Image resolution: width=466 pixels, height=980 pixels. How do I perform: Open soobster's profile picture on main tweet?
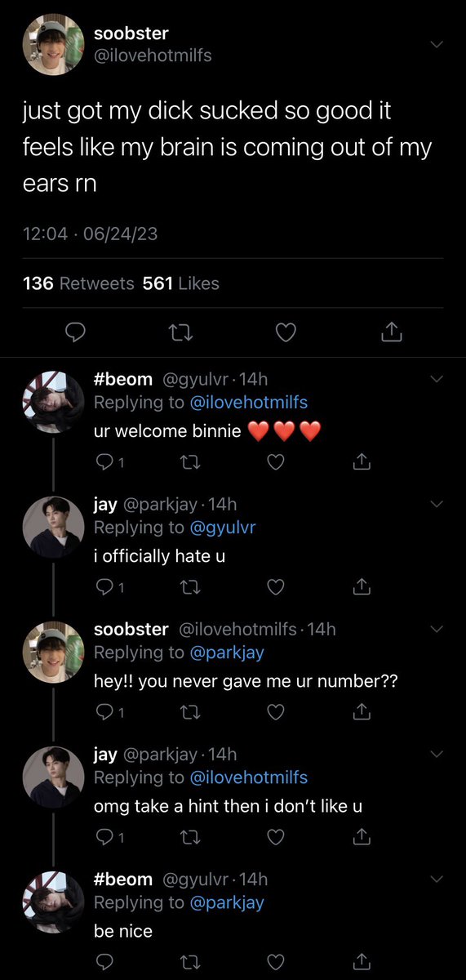[53, 46]
